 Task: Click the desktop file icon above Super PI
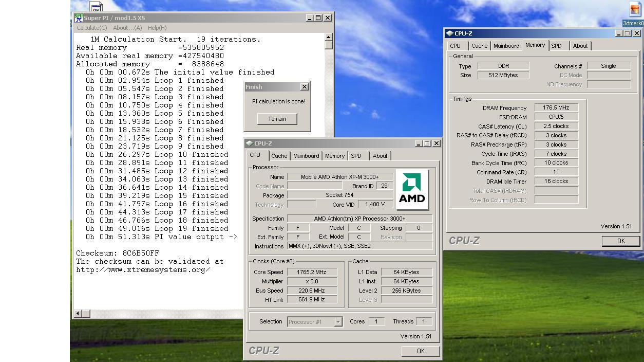(x=96, y=7)
